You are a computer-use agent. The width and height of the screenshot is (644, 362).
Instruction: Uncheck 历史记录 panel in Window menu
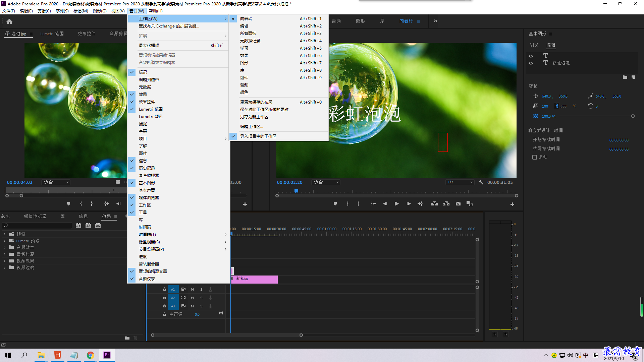tap(178, 168)
